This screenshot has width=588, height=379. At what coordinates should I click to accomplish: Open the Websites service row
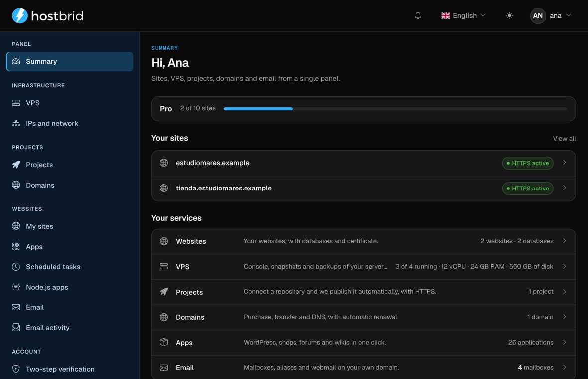point(363,241)
